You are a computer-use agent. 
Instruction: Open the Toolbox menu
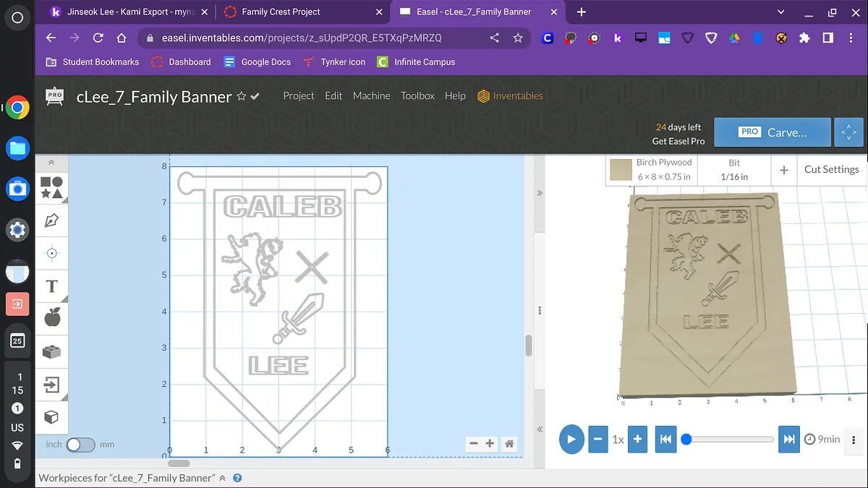coord(417,95)
